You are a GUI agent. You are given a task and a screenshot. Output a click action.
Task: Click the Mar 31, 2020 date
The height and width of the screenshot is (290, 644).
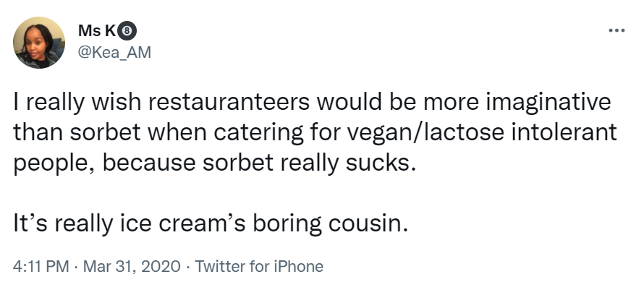tap(132, 267)
